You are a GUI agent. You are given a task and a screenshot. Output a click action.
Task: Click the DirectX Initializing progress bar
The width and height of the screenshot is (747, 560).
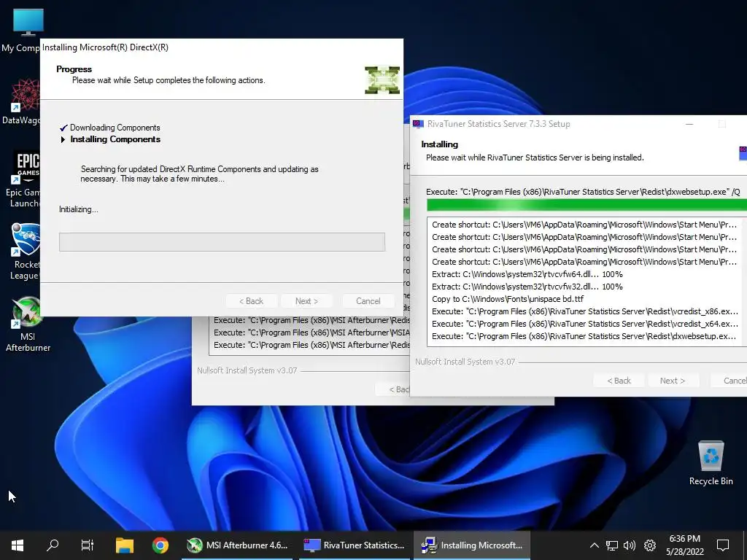click(222, 242)
